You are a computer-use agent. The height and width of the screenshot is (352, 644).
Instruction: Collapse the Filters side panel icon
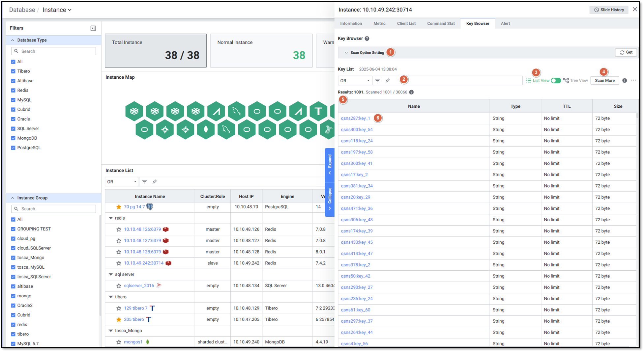click(93, 28)
